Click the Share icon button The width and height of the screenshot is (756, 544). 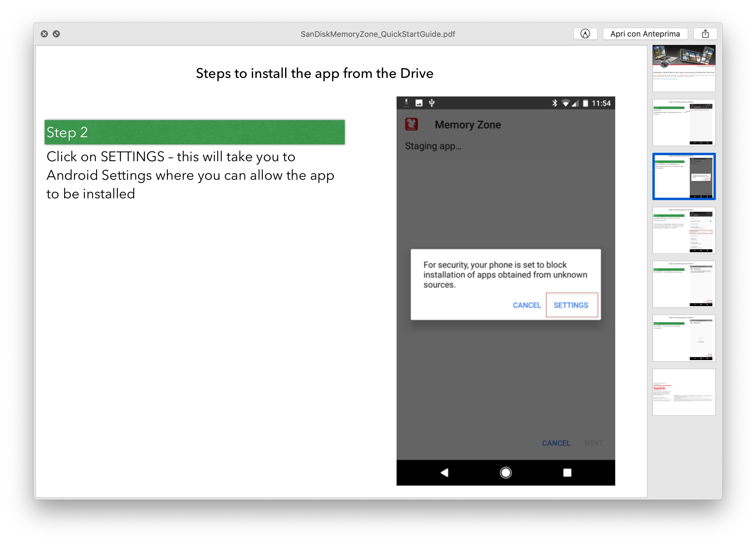click(x=705, y=34)
